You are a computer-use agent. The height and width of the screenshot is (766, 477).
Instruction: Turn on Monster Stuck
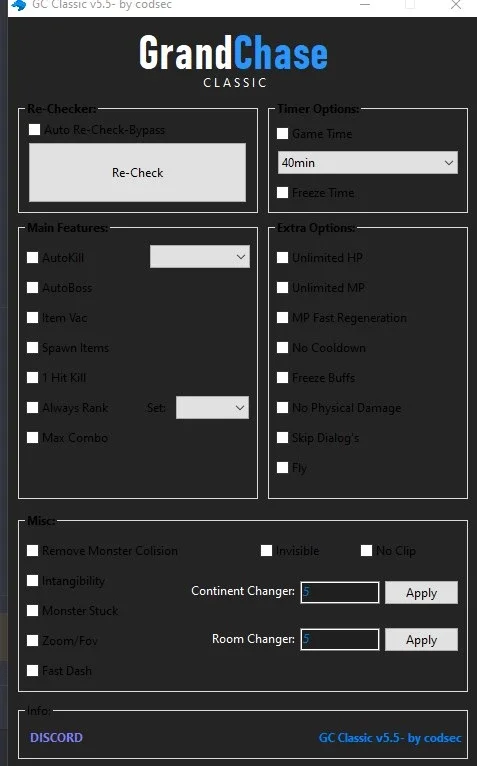click(x=33, y=610)
